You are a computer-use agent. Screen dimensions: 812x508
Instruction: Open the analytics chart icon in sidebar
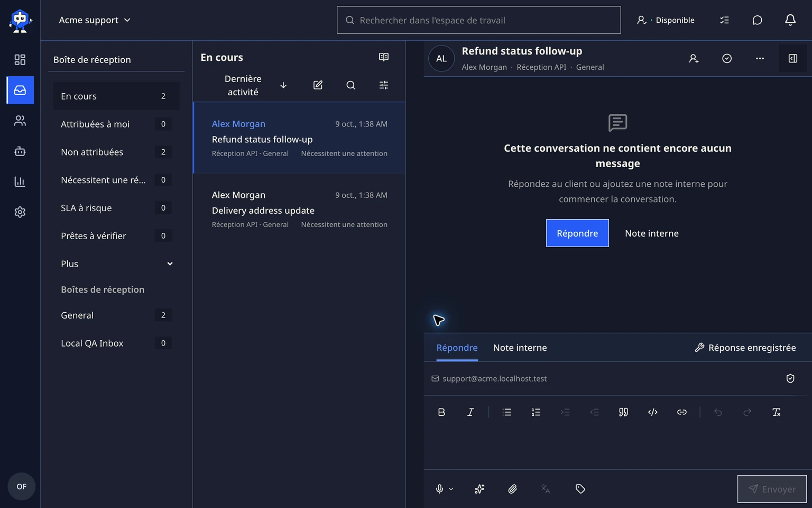pyautogui.click(x=20, y=182)
